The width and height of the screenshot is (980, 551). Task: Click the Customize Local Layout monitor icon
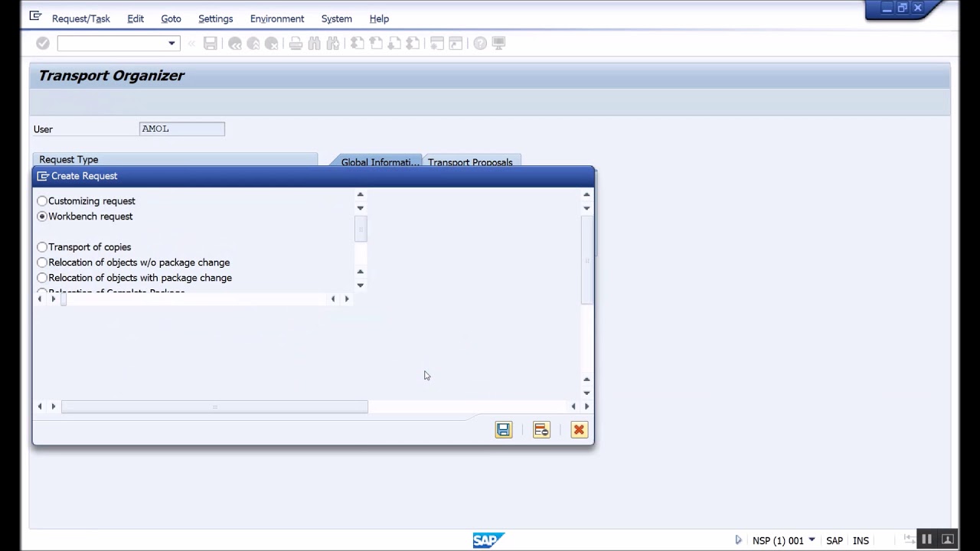pyautogui.click(x=498, y=44)
